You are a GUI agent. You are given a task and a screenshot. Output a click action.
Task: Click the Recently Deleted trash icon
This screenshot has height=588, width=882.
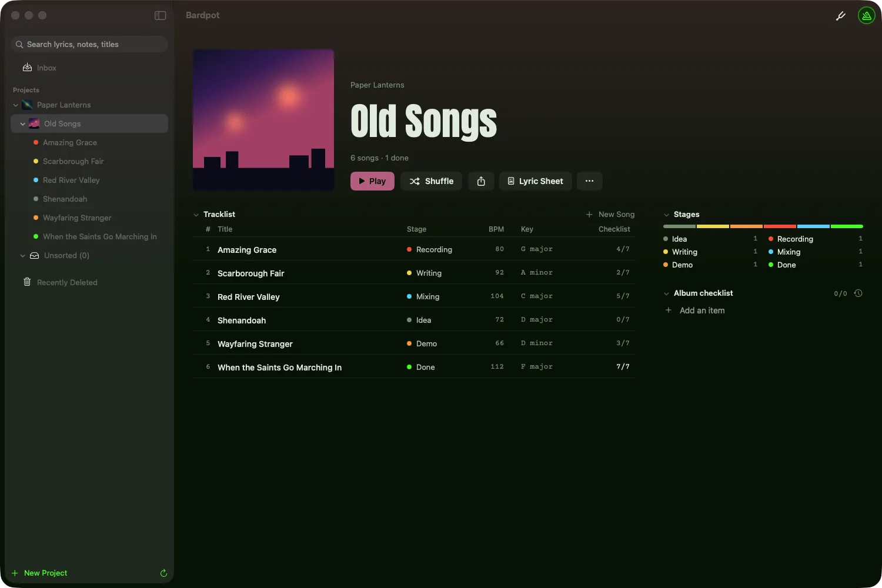[27, 282]
